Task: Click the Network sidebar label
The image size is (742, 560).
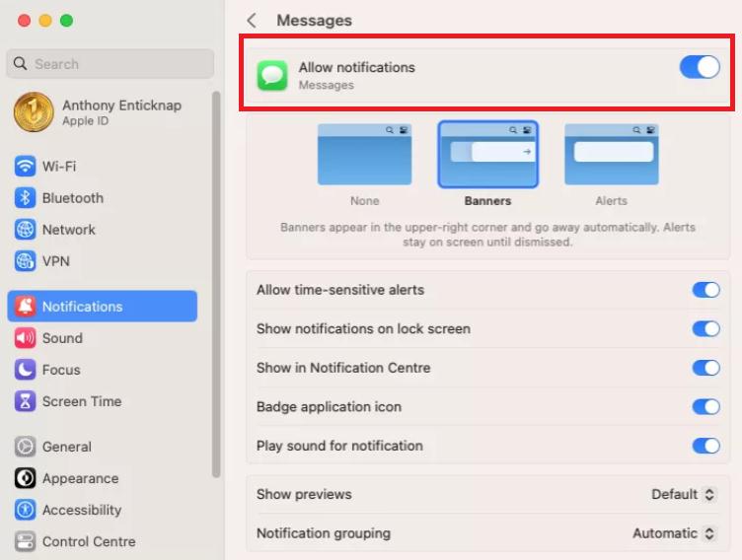Action: [x=69, y=230]
